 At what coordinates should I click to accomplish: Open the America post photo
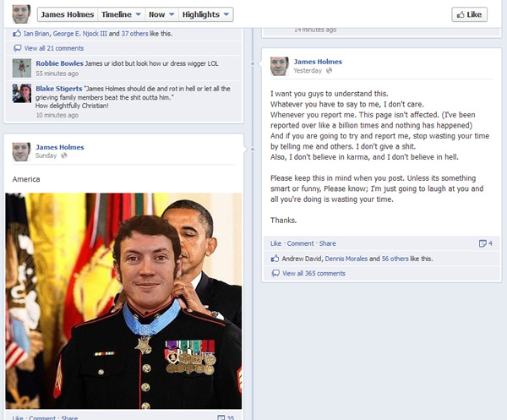pos(123,301)
